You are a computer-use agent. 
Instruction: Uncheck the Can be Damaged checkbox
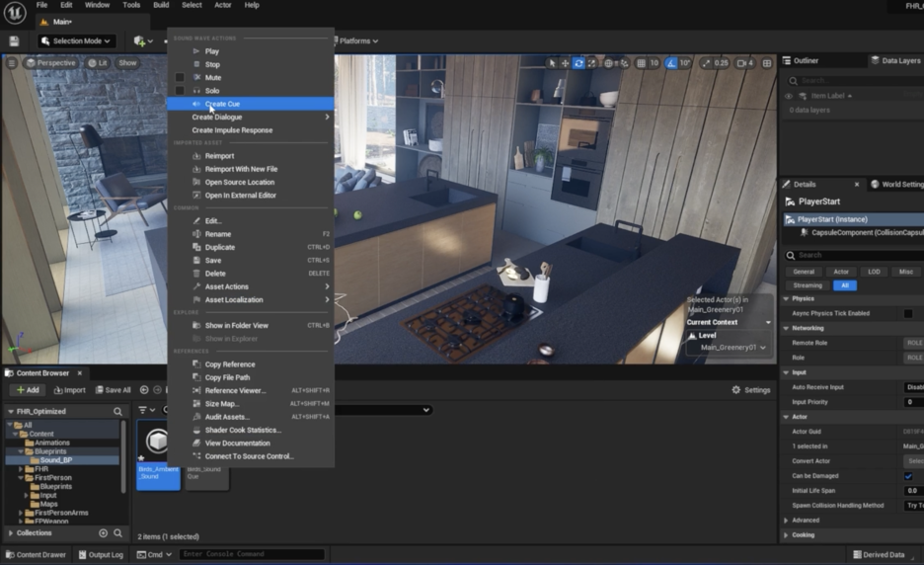pyautogui.click(x=908, y=476)
